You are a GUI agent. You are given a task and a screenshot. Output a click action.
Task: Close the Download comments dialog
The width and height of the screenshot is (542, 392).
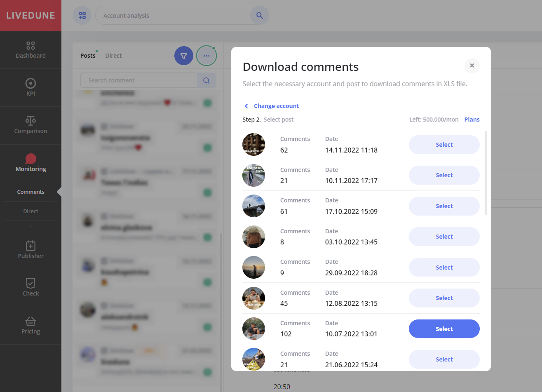472,66
